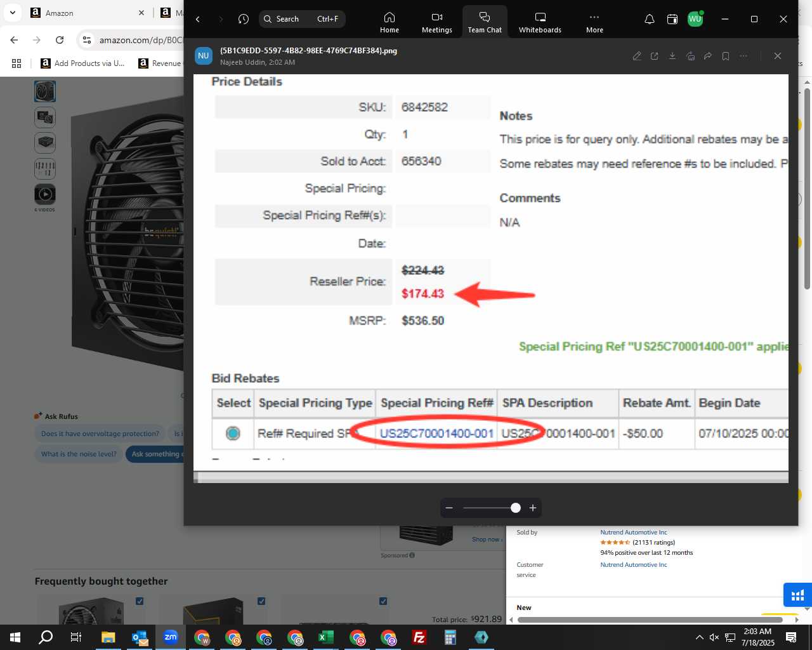Screen dimensions: 812x650
Task: Toggle first Frequently bought together checkbox
Action: [x=140, y=601]
